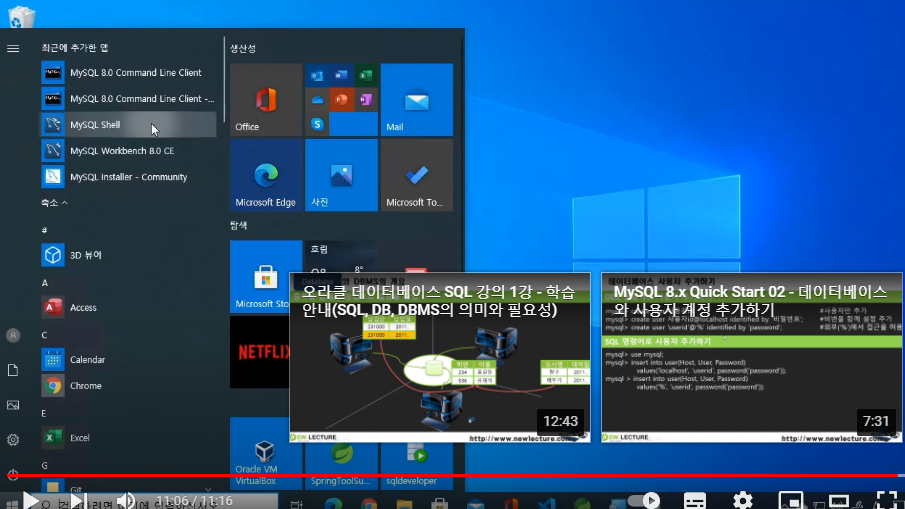Click the Start menu hamburger icon
Image resolution: width=905 pixels, height=509 pixels.
(x=13, y=48)
